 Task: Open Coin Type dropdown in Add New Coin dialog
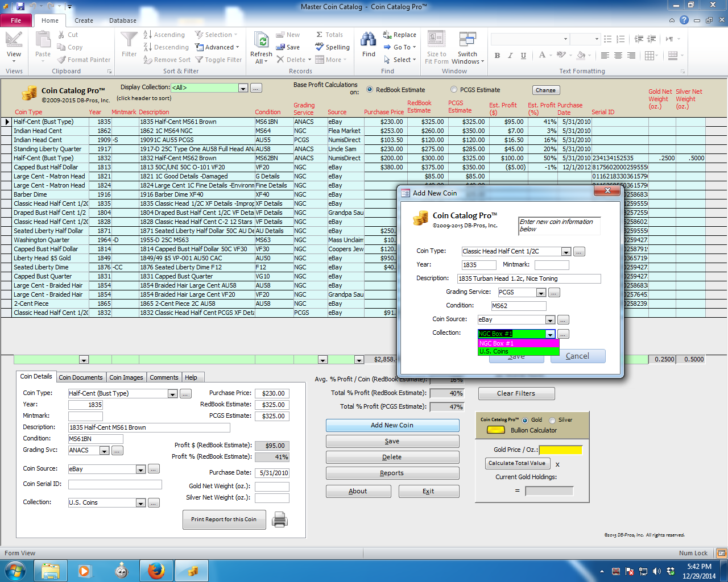pos(566,252)
